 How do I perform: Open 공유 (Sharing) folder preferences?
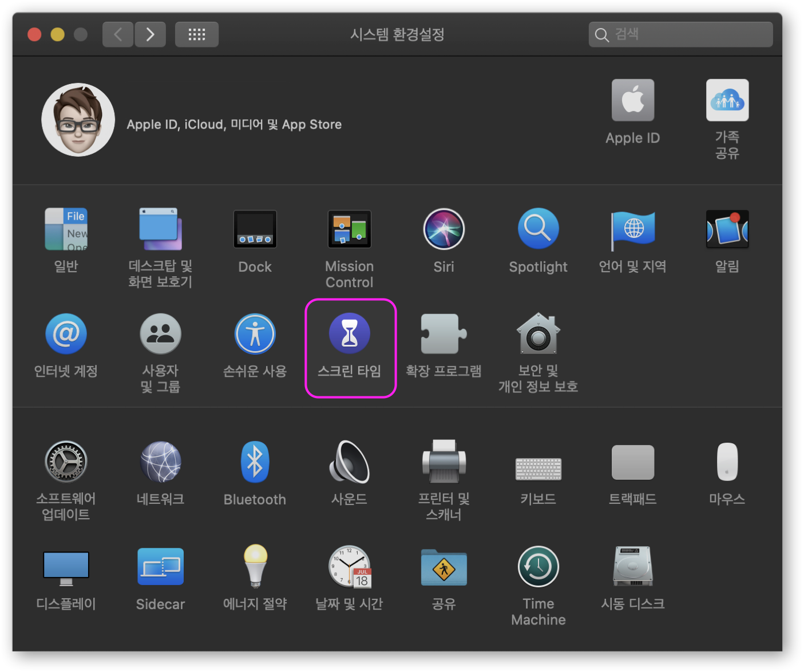[x=444, y=567]
